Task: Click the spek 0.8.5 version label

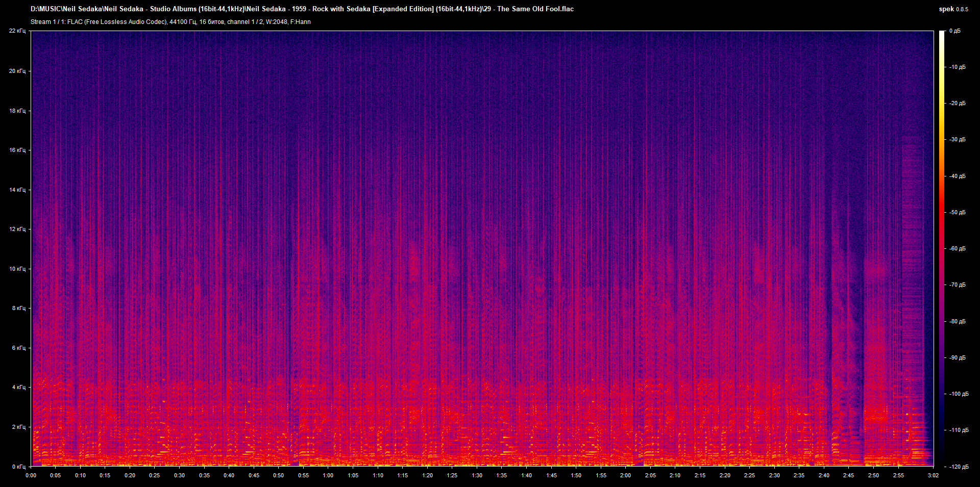Action: pos(953,9)
